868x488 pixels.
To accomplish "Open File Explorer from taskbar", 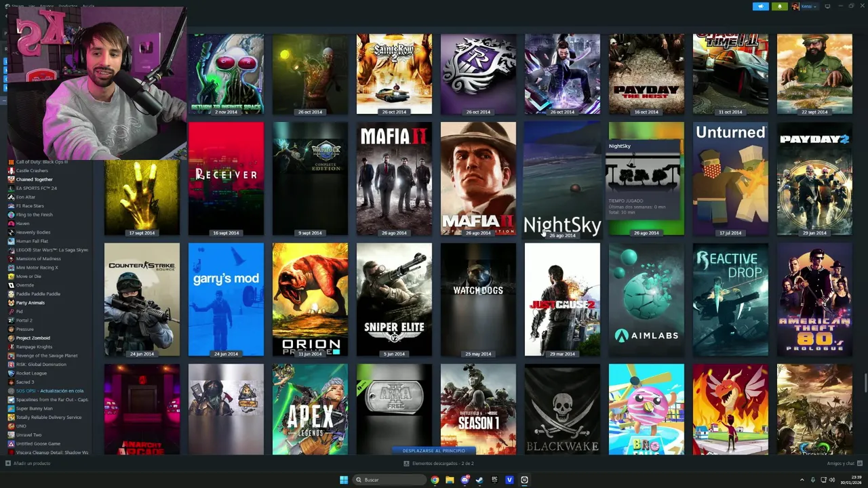I will pos(450,480).
